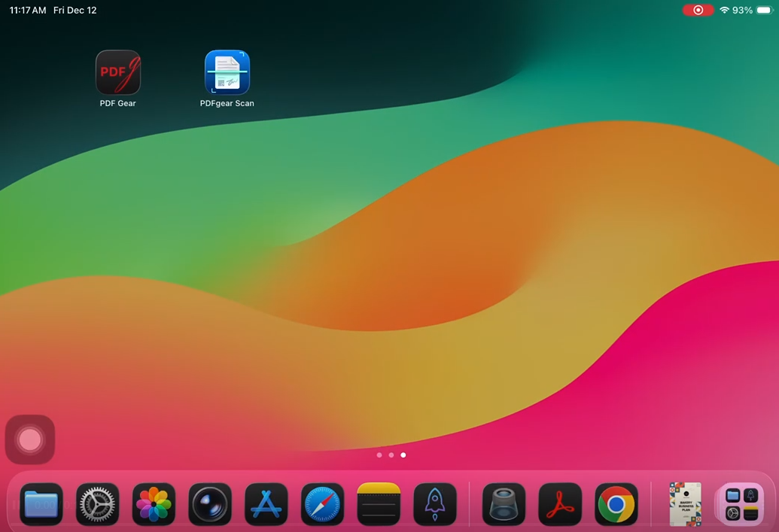Open the glass cylinder icon app in the dock
The width and height of the screenshot is (779, 532).
coord(504,504)
